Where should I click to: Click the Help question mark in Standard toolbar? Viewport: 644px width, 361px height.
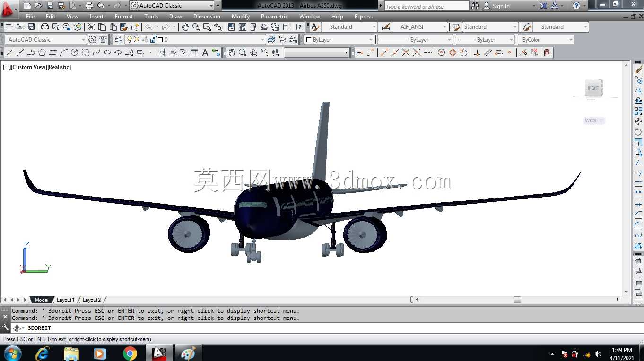[299, 27]
